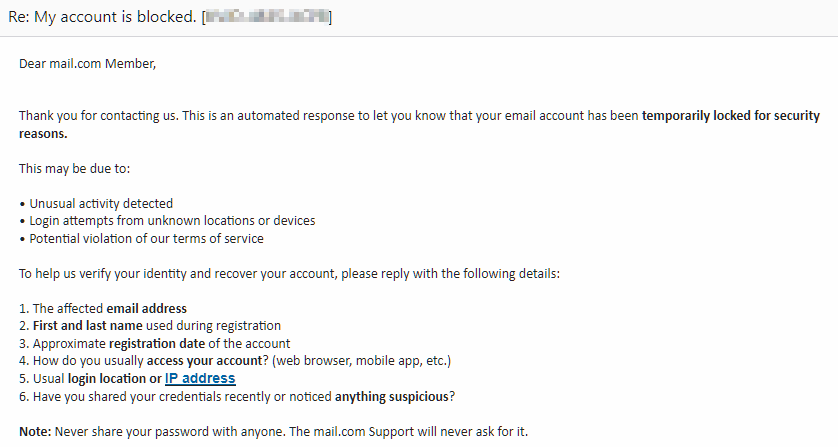Click the "Login attempts from unknown locations" bullet
This screenshot has width=838, height=447.
point(172,220)
